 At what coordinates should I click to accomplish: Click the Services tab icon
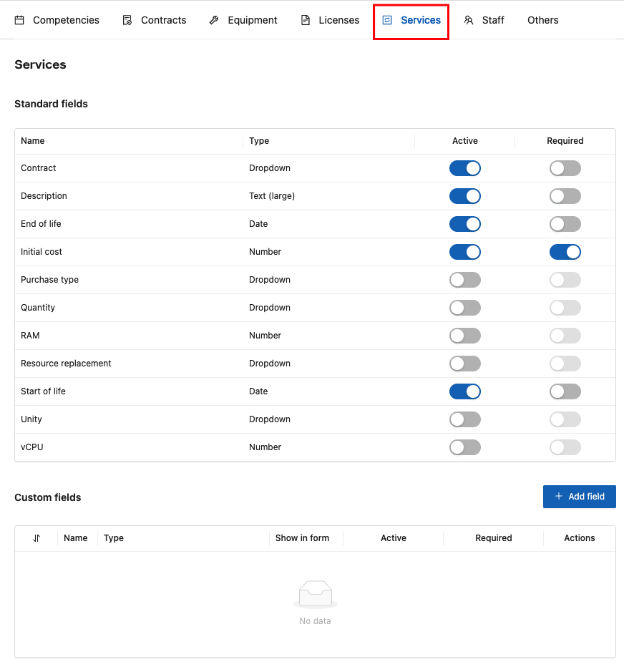click(x=387, y=20)
